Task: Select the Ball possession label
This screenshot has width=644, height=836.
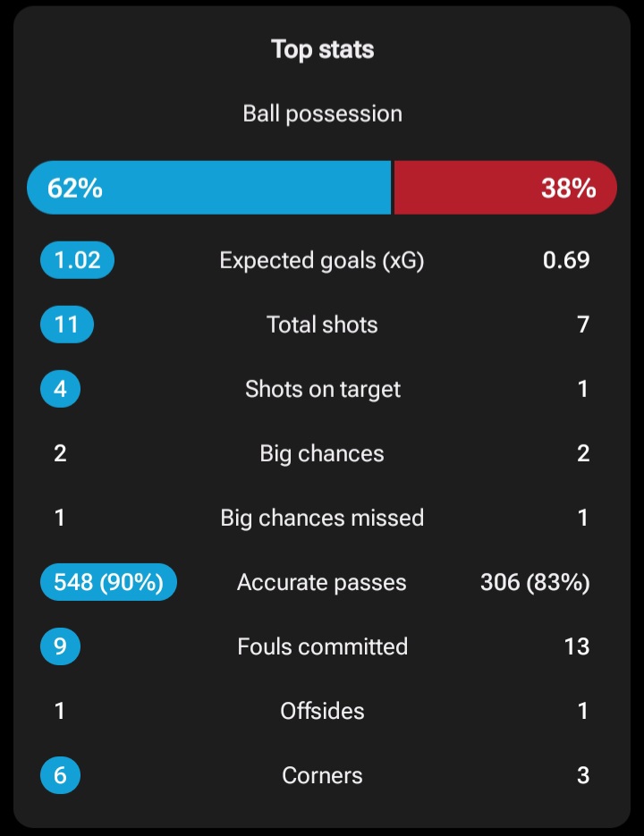Action: click(x=322, y=114)
